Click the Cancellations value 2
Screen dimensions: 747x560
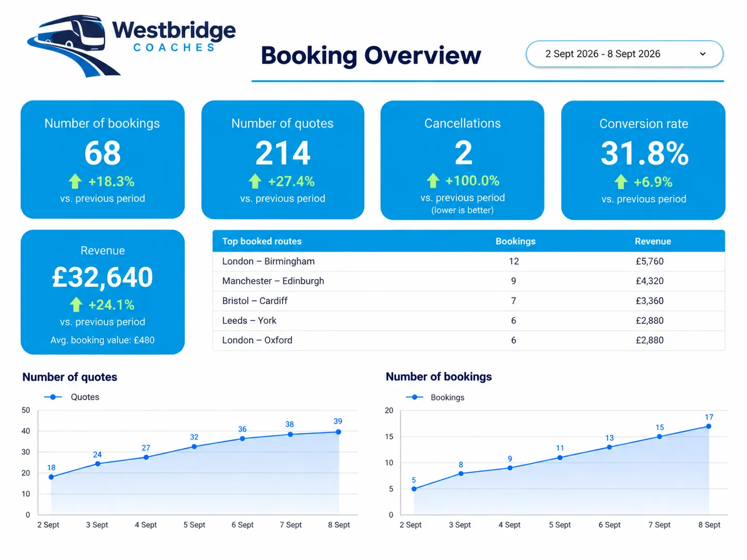tap(463, 153)
